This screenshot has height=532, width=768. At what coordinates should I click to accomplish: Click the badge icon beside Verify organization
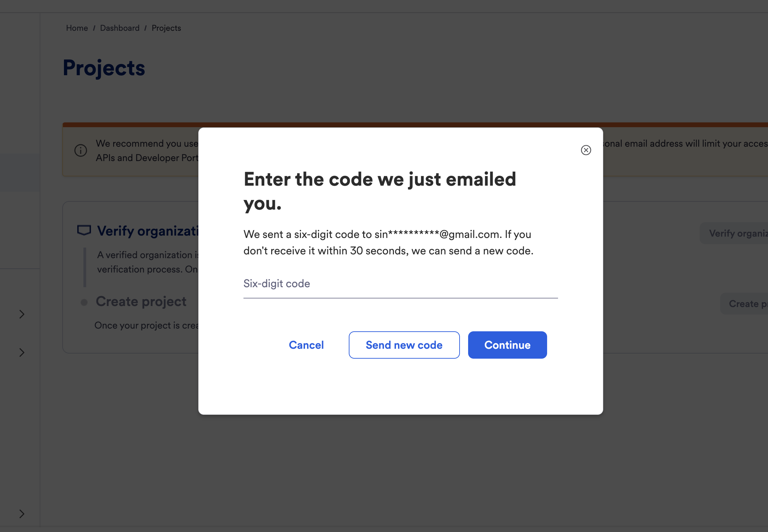pos(84,230)
